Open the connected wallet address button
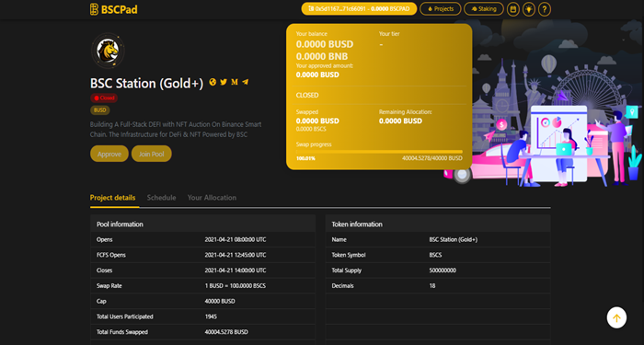The width and height of the screenshot is (644, 345). click(359, 8)
